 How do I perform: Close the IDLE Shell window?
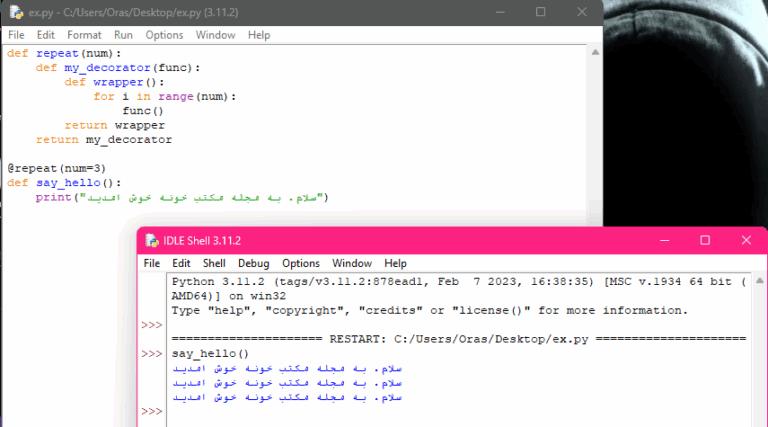click(748, 240)
